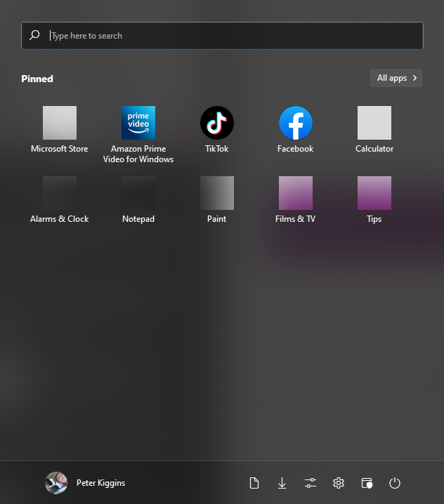This screenshot has height=504, width=444.
Task: Click the Pinned section heading
Action: 37,79
